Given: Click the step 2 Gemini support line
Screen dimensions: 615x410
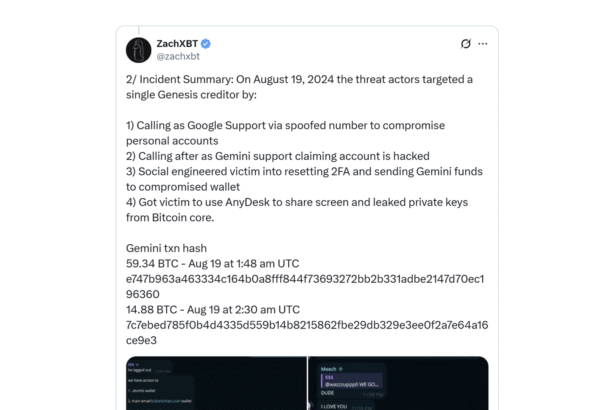Looking at the screenshot, I should coord(278,156).
